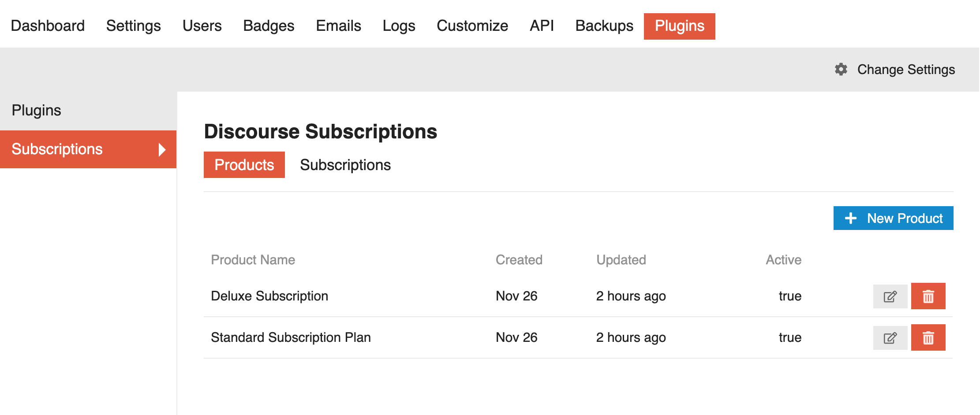Select the Products tab
The height and width of the screenshot is (415, 980).
click(244, 165)
